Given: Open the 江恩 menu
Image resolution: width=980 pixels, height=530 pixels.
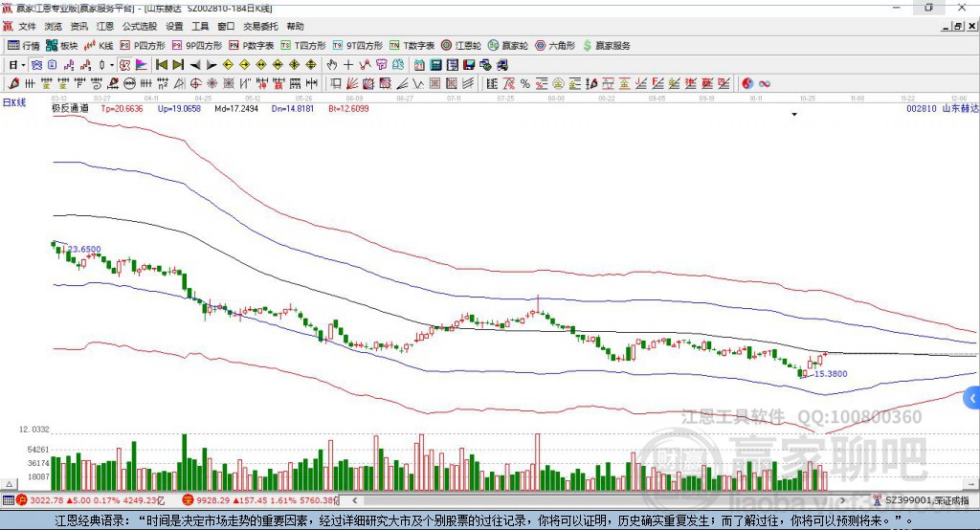Looking at the screenshot, I should [104, 27].
